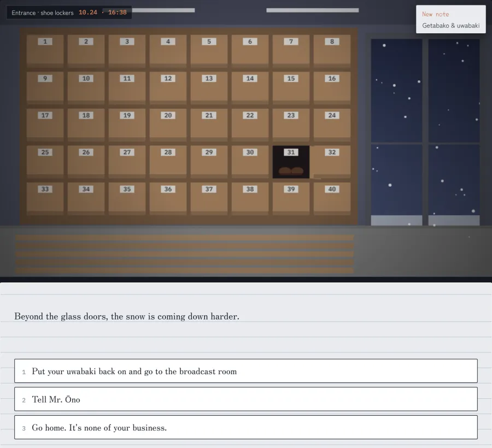492x448 pixels.
Task: Click shoe locker number 40
Action: pos(332,199)
